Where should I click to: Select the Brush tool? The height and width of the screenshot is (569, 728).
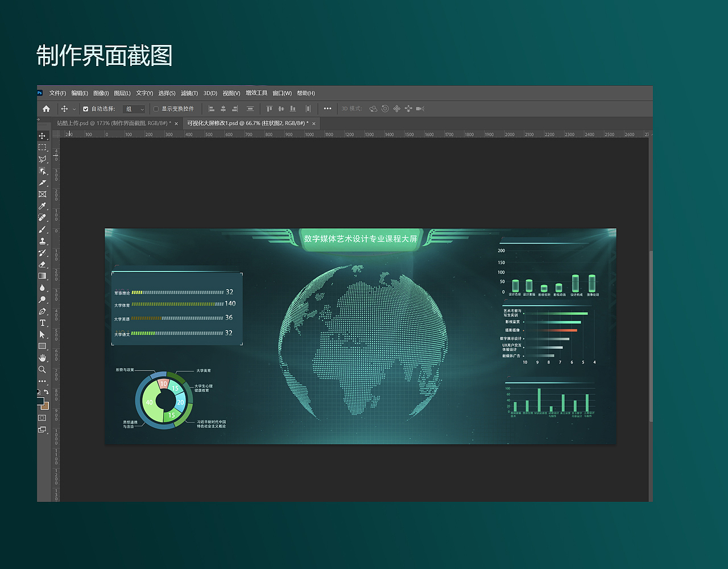pos(42,229)
